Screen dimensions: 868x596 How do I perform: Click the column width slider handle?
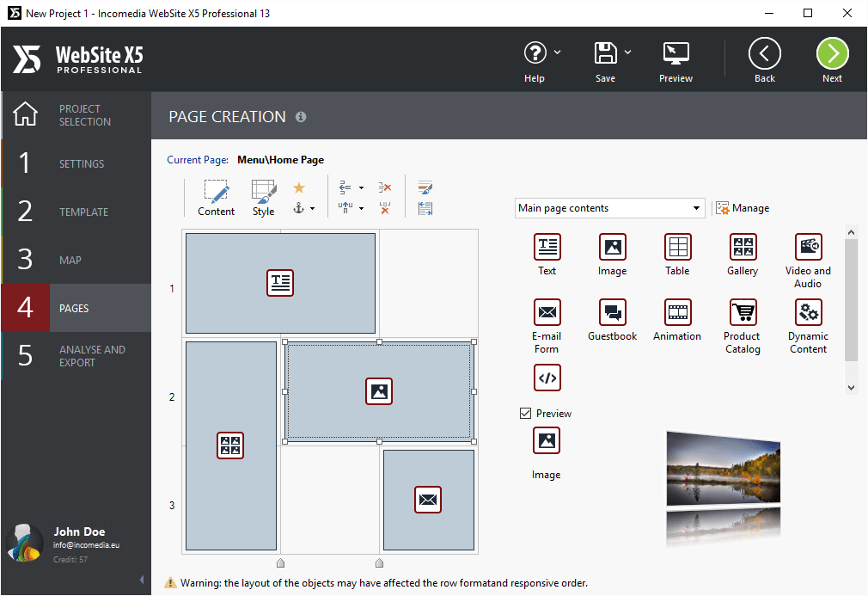(x=280, y=562)
